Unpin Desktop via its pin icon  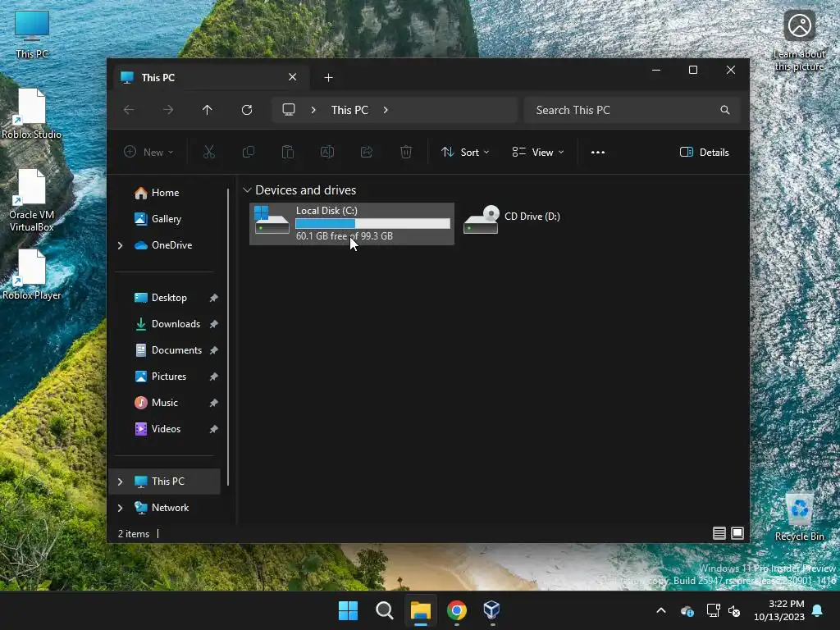coord(214,298)
